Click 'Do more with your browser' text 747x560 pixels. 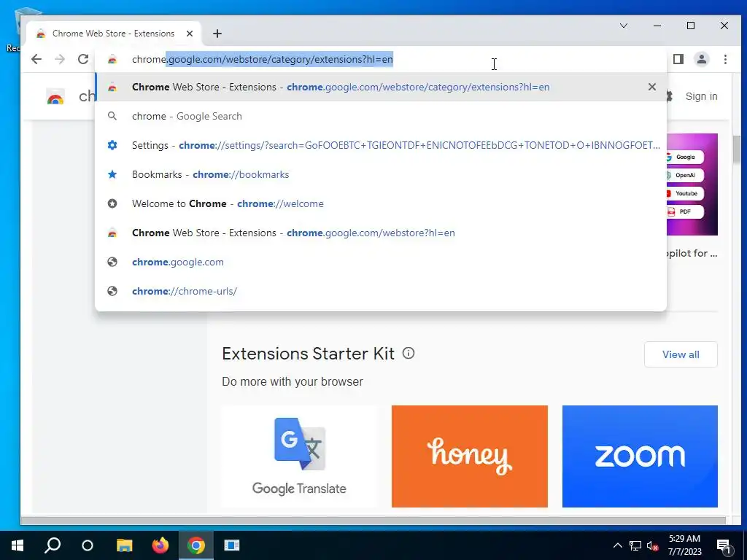[x=293, y=382]
